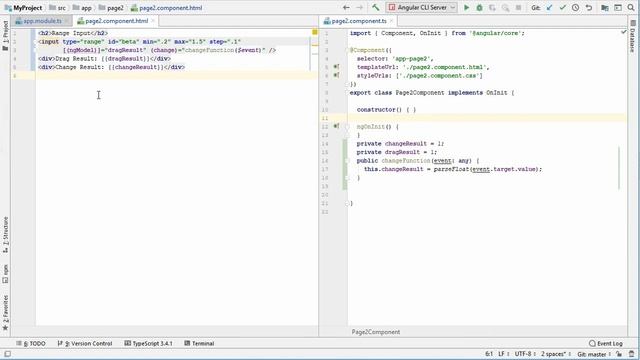Change indent setting 2 spaces in status bar

(555, 354)
